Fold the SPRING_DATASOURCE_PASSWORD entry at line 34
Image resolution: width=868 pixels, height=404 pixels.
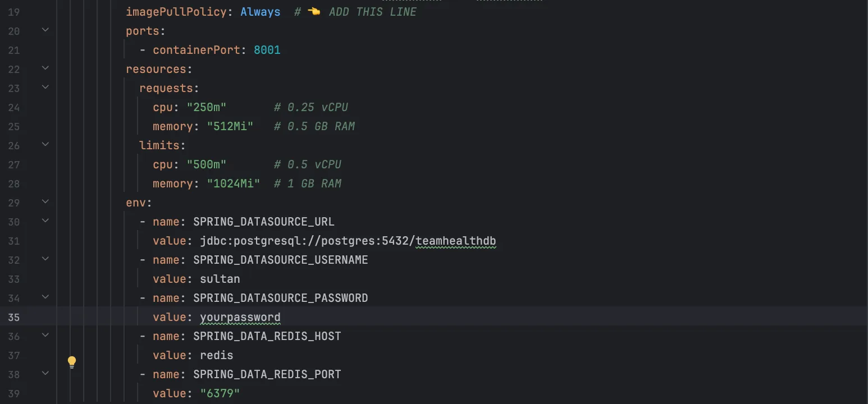[45, 297]
